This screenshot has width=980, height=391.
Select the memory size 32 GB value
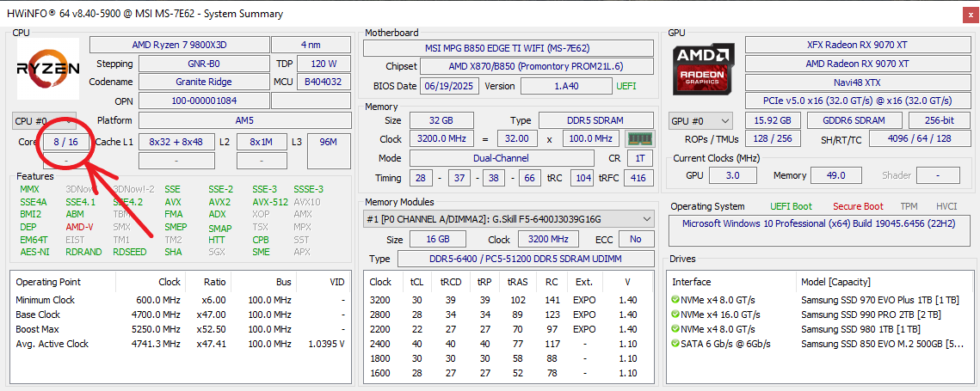(441, 120)
